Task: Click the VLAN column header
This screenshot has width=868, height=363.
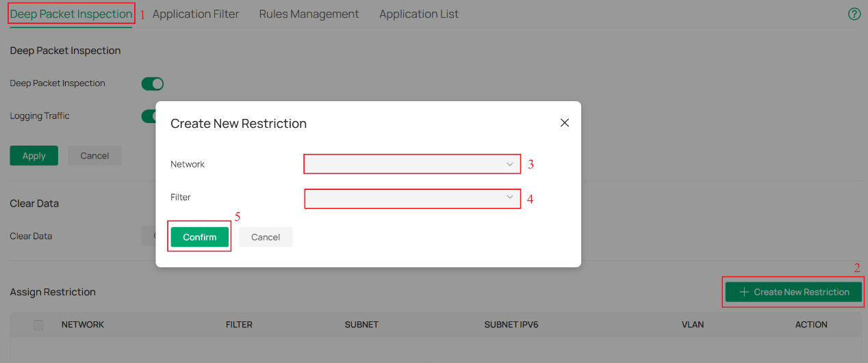Action: [693, 325]
